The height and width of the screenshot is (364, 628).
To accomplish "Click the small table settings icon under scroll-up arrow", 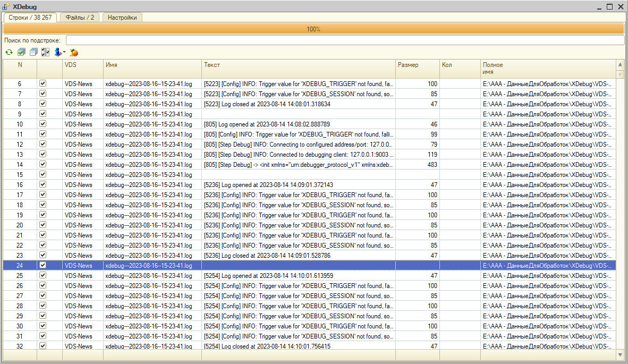I will click(619, 74).
